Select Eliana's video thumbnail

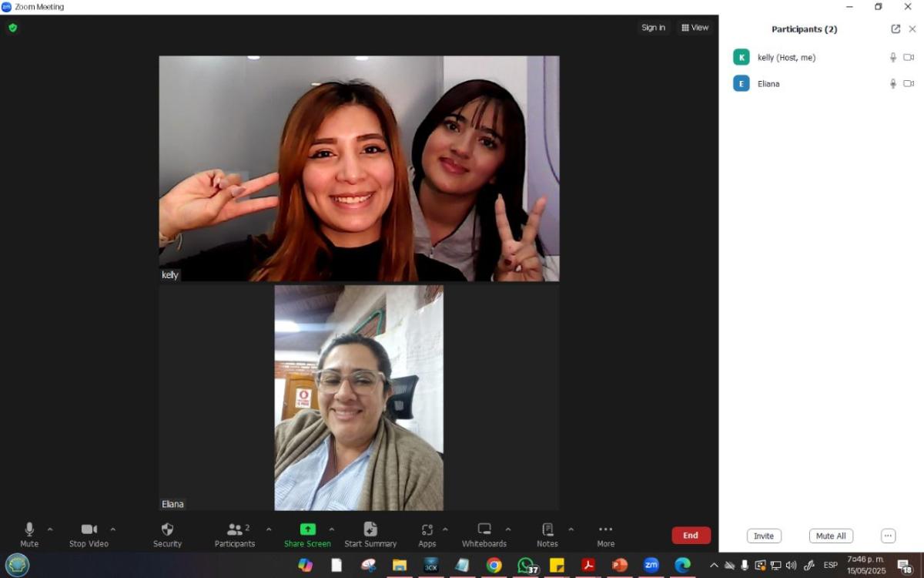[x=359, y=398]
